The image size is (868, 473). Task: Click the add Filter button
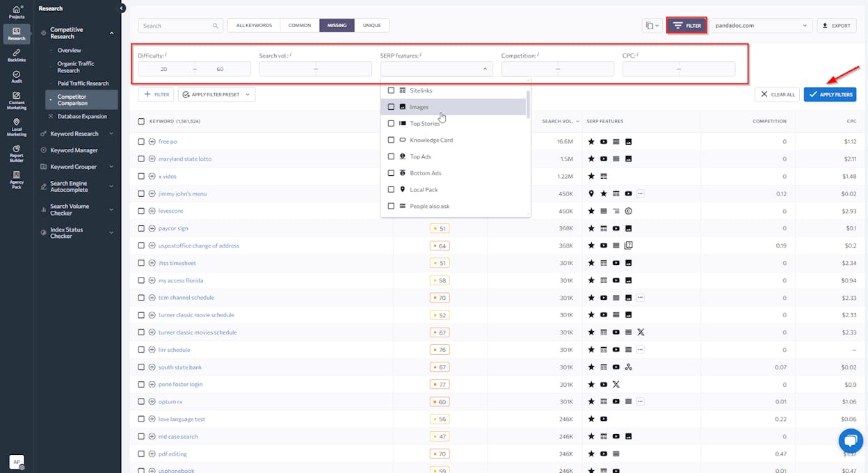tap(156, 95)
